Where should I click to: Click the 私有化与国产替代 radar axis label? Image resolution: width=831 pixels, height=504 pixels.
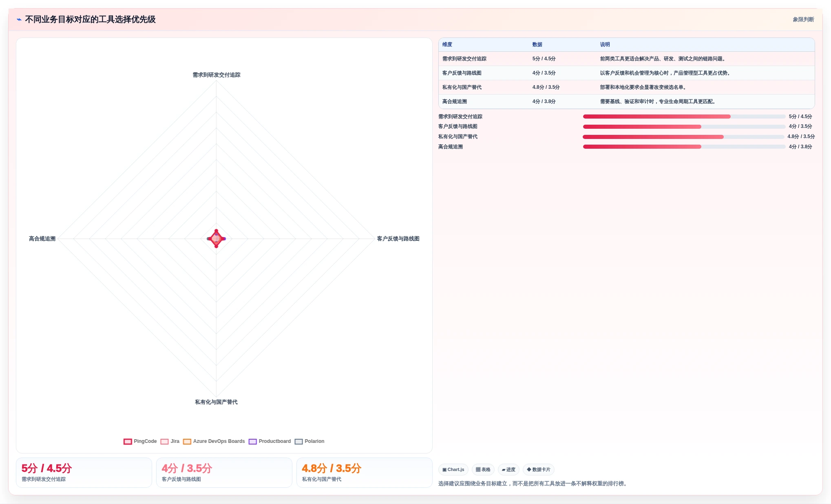point(216,402)
